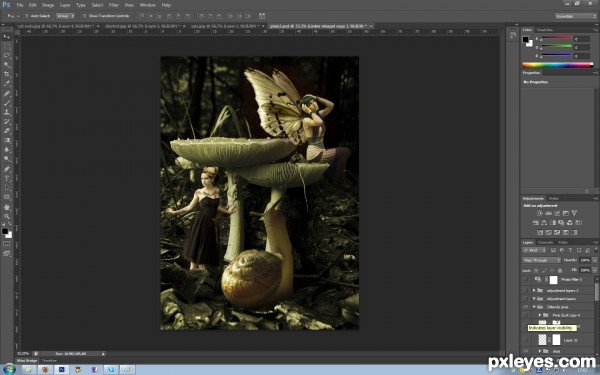This screenshot has height=375, width=600.
Task: Select the Rectangle shape tool
Action: coord(7,197)
